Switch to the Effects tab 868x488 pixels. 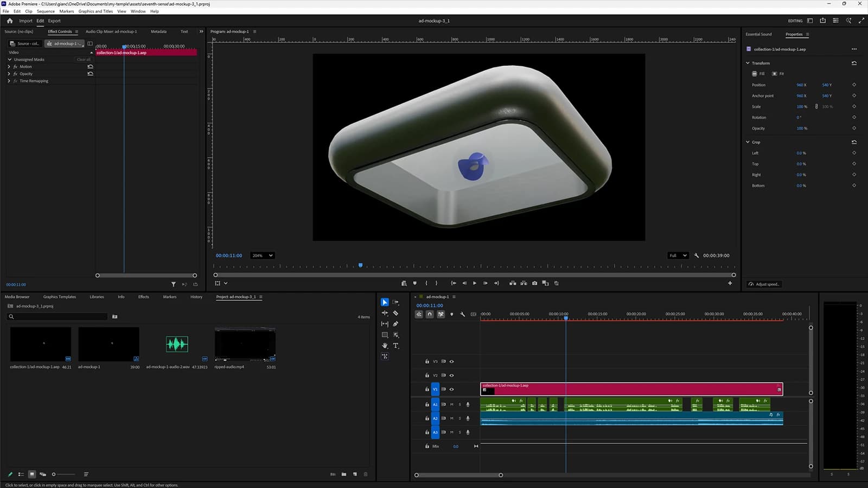[x=143, y=297]
